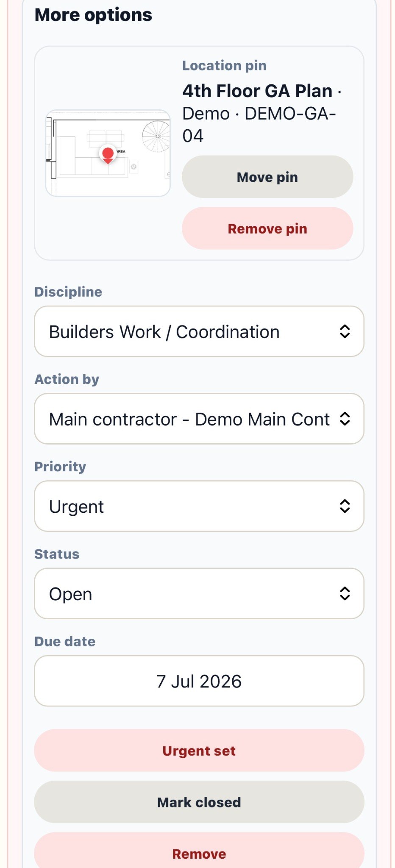Click the spiral staircase symbol in the plan thumbnail

tap(156, 136)
